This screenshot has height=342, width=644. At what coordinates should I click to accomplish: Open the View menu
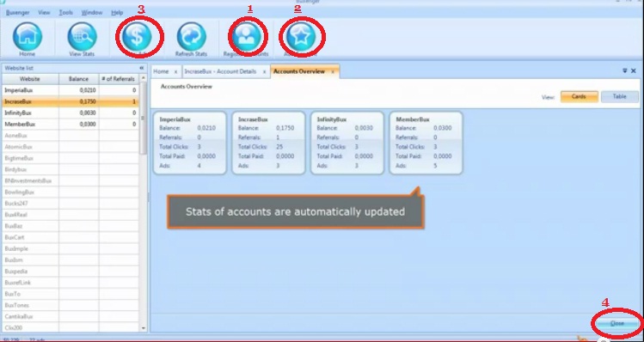tap(45, 13)
